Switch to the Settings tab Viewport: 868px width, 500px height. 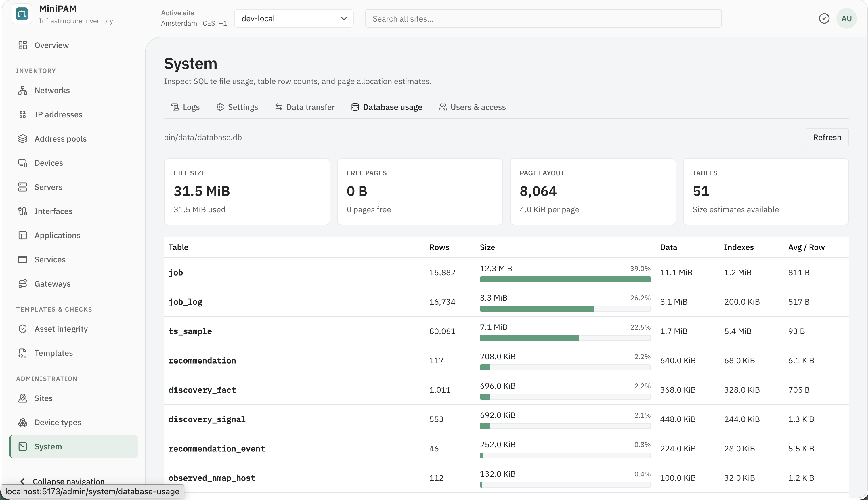point(237,107)
